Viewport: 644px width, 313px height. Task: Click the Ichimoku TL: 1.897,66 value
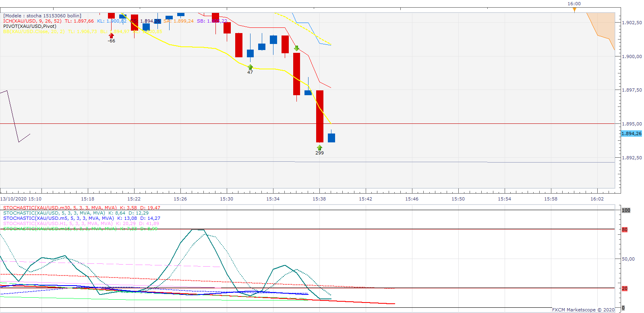(x=79, y=21)
